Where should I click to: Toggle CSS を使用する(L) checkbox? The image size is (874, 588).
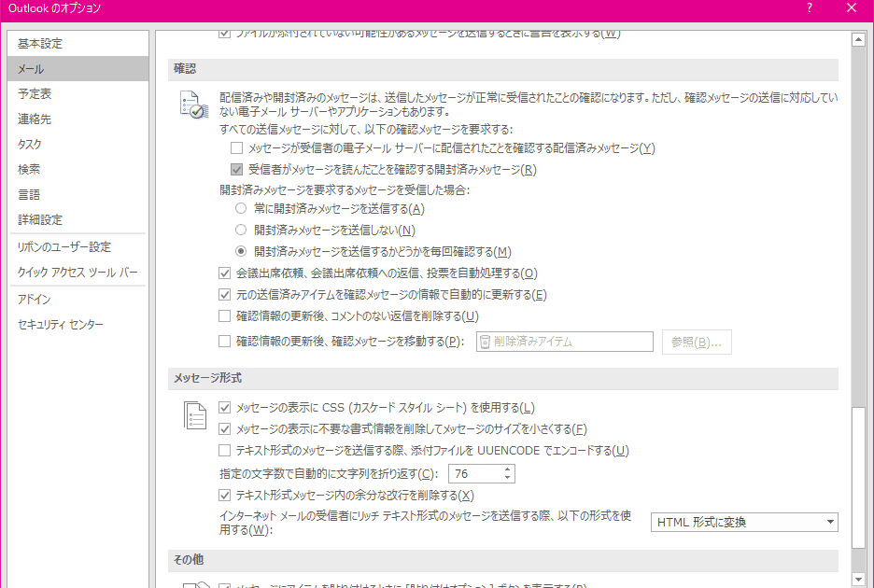pyautogui.click(x=225, y=408)
